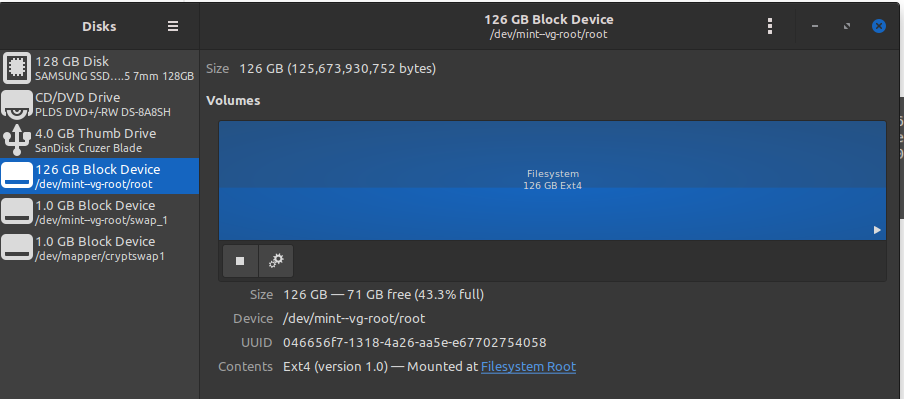Image resolution: width=904 pixels, height=399 pixels.
Task: Restore the Disks window size
Action: [846, 27]
